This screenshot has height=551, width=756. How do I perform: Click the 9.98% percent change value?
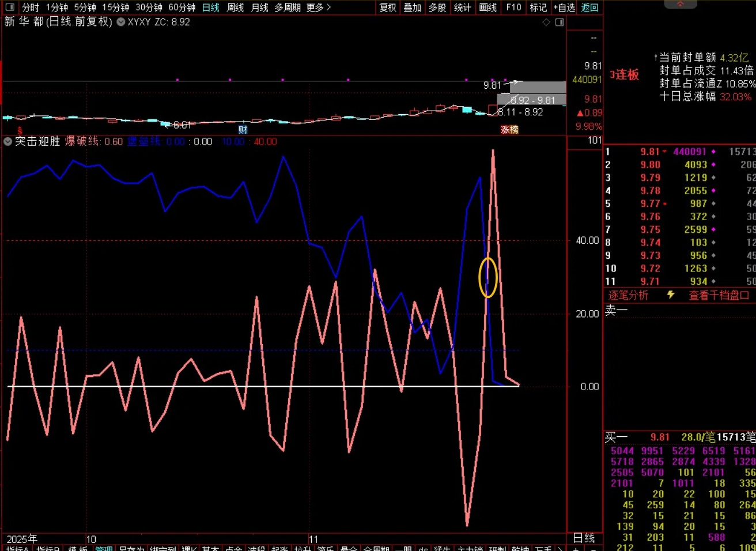click(x=588, y=126)
